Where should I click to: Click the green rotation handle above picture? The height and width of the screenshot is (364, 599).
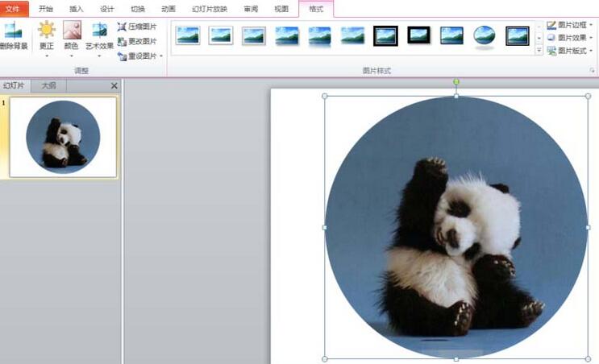(456, 81)
